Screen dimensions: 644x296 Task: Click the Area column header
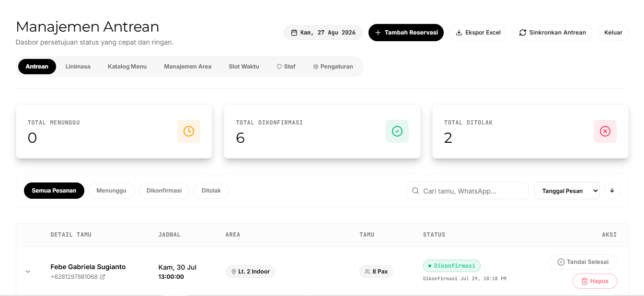coord(233,235)
